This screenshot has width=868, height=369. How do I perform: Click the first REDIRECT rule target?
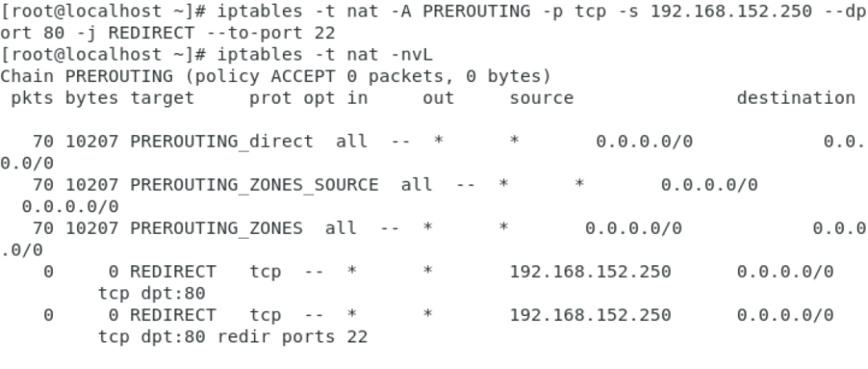click(x=173, y=272)
